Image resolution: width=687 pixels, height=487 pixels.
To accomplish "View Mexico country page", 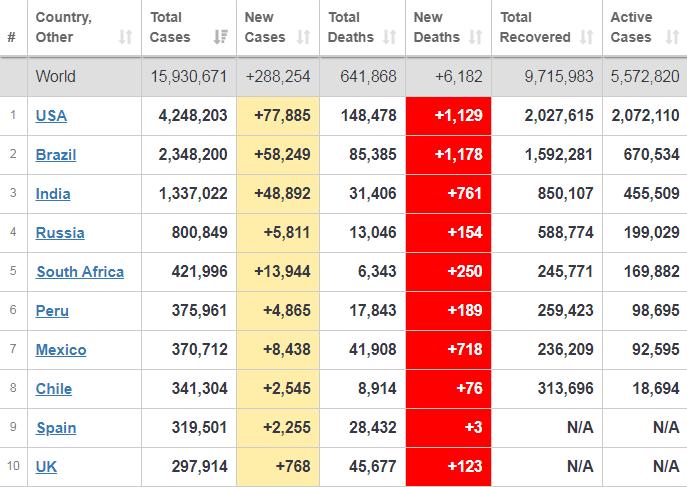I will [61, 350].
